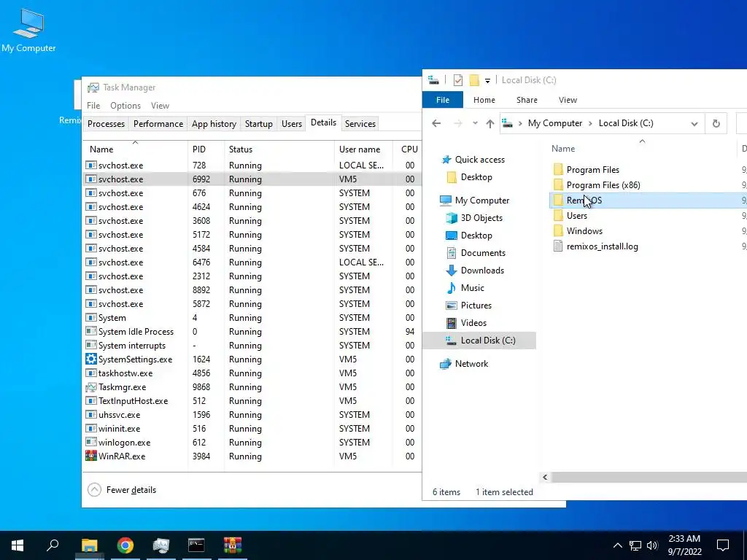Open My Computer desktop icon
The height and width of the screenshot is (560, 747).
pyautogui.click(x=28, y=29)
